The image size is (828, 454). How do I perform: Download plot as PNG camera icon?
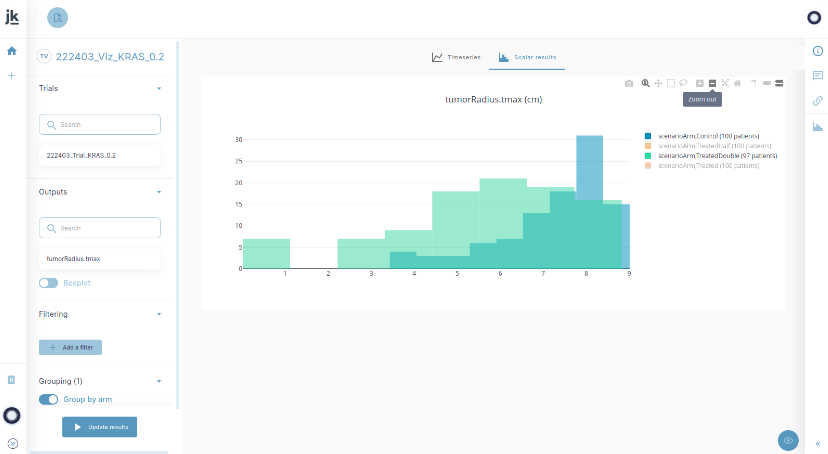click(x=629, y=83)
